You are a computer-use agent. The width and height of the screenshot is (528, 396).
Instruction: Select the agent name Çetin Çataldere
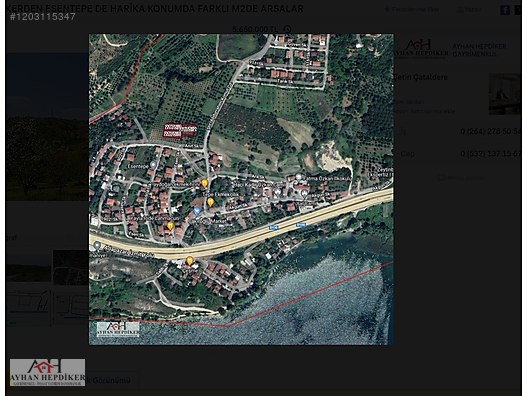tap(420, 77)
